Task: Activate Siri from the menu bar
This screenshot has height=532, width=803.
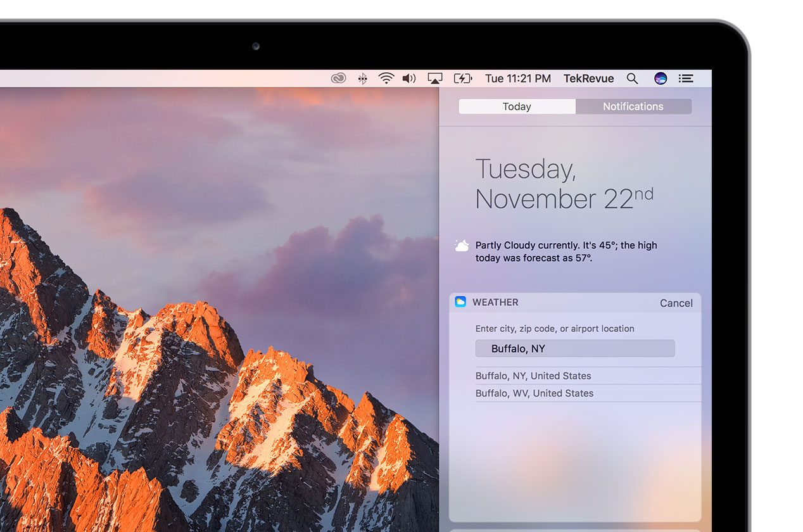Action: tap(661, 79)
